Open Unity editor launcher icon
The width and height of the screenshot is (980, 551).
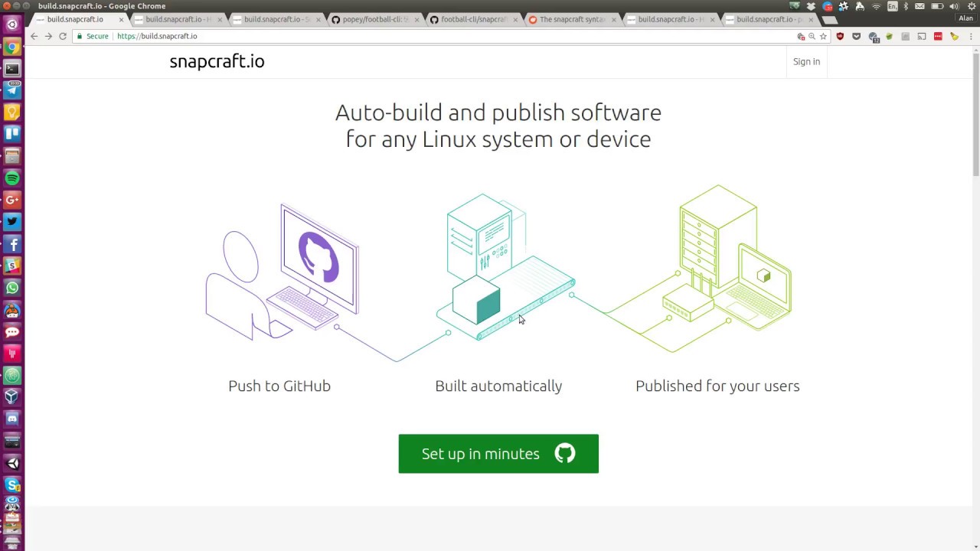coord(12,463)
